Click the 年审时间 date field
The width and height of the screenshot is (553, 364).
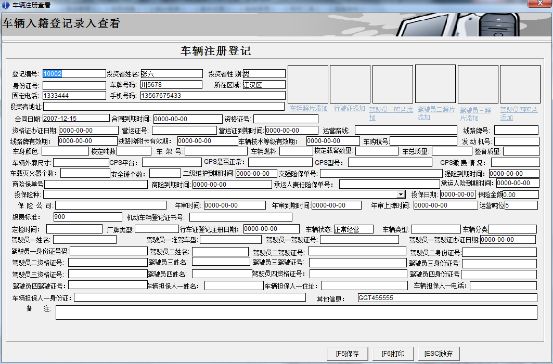point(235,205)
